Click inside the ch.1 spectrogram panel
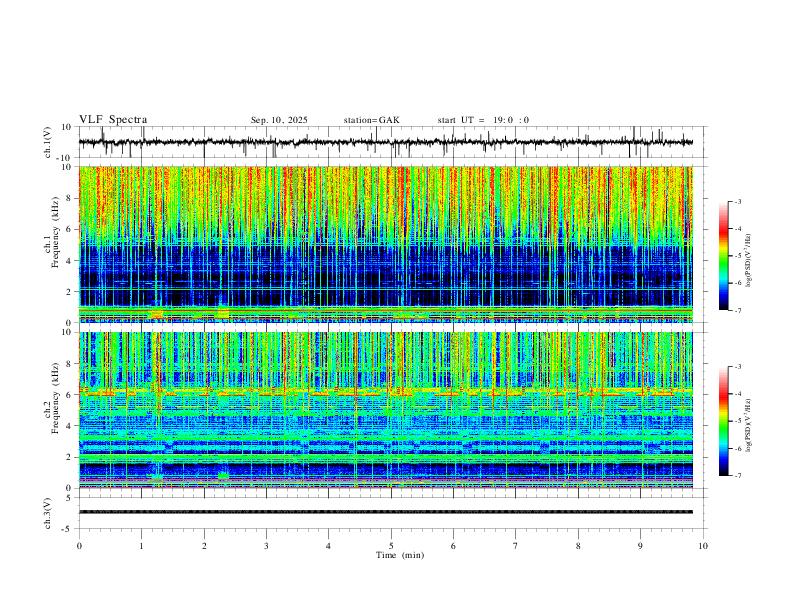 click(x=386, y=244)
